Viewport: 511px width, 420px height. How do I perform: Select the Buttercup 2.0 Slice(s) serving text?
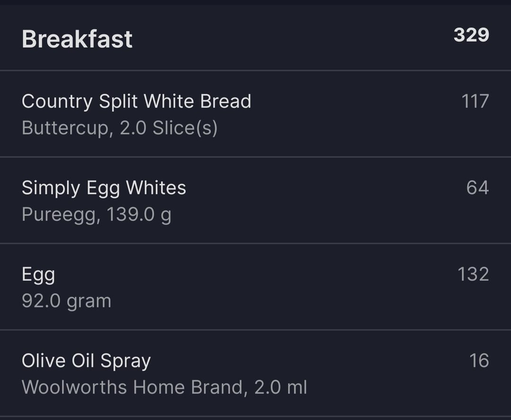(119, 128)
